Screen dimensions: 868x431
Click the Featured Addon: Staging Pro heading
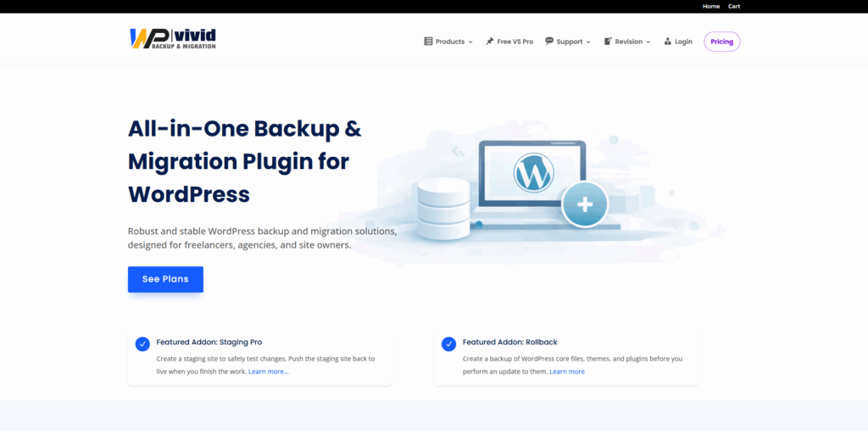[x=209, y=343]
